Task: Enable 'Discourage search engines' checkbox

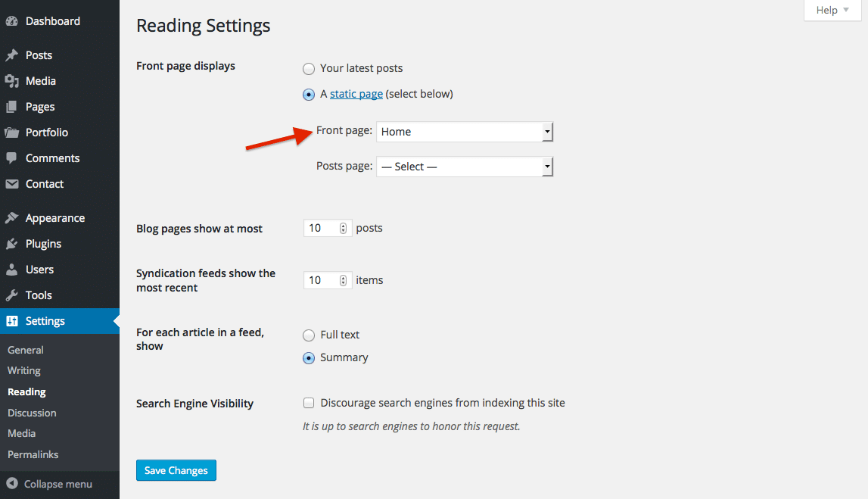Action: click(x=309, y=403)
